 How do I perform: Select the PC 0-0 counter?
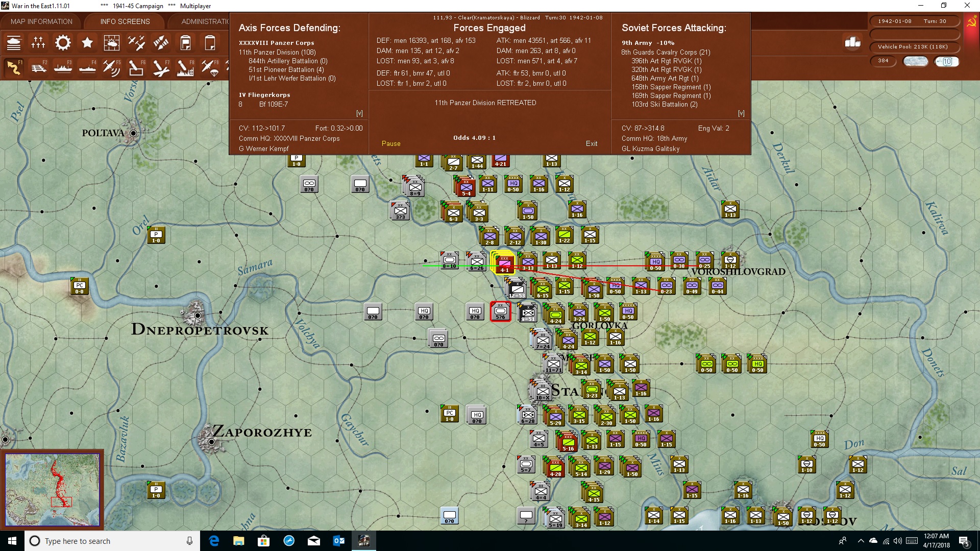point(80,286)
